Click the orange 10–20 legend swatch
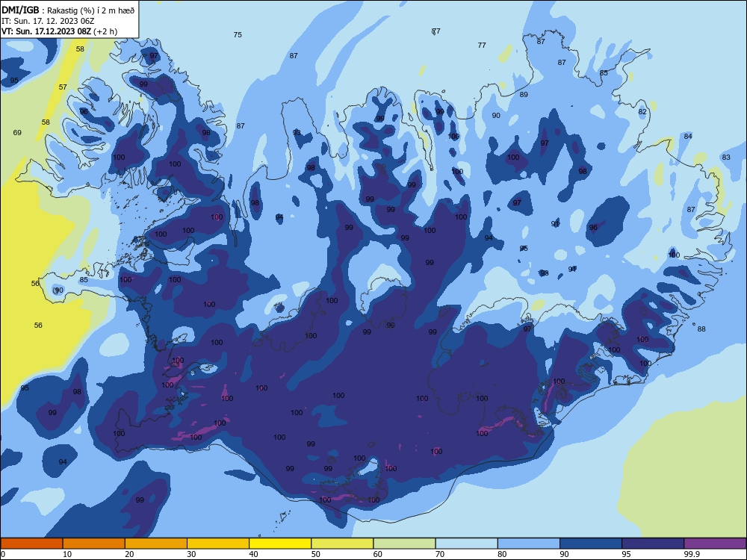Image resolution: width=747 pixels, height=560 pixels. click(x=94, y=544)
